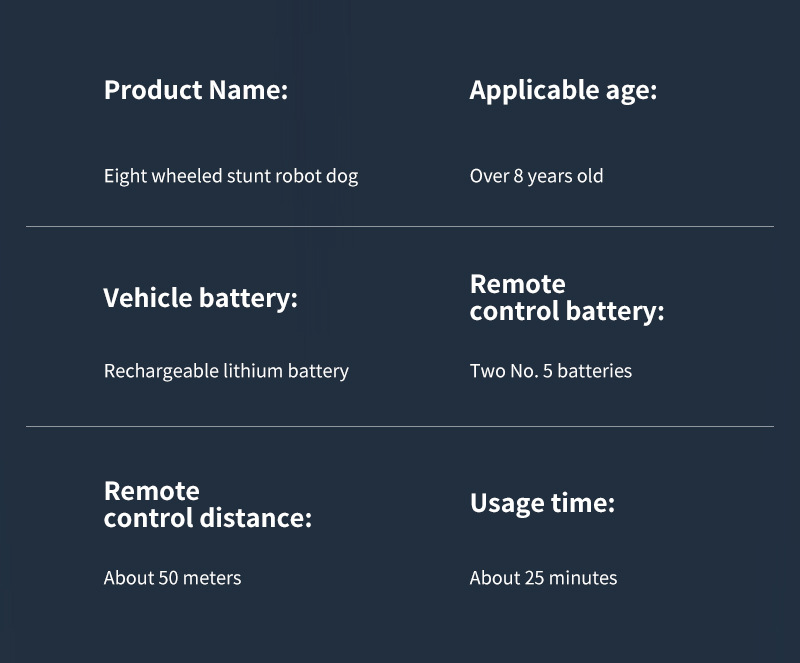The width and height of the screenshot is (800, 663).
Task: Click the "Remote control battery:" heading
Action: [566, 298]
